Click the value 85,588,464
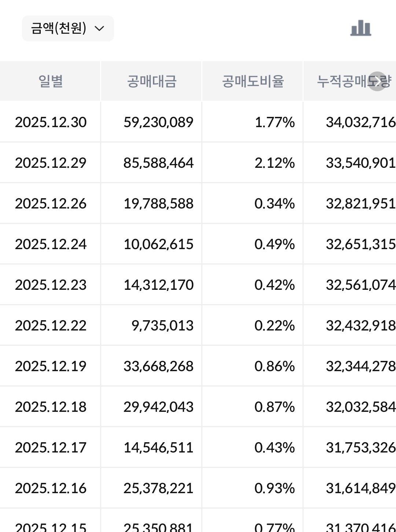396x532 pixels. (x=158, y=163)
